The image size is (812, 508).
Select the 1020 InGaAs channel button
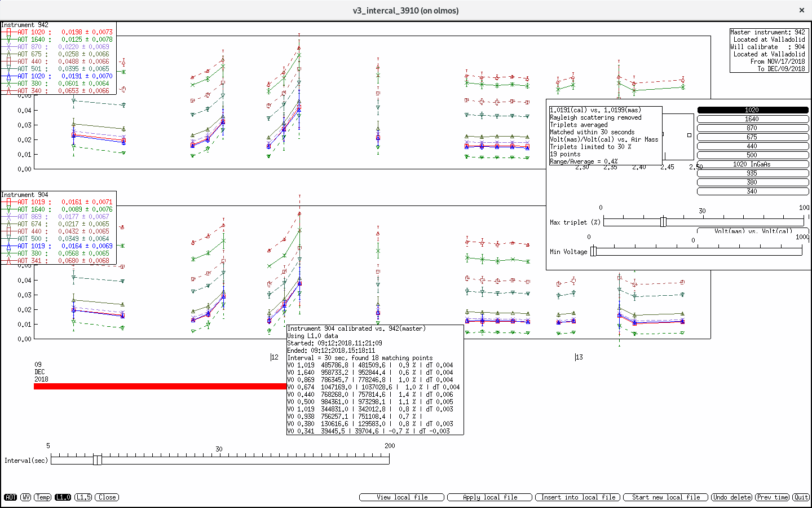[753, 164]
